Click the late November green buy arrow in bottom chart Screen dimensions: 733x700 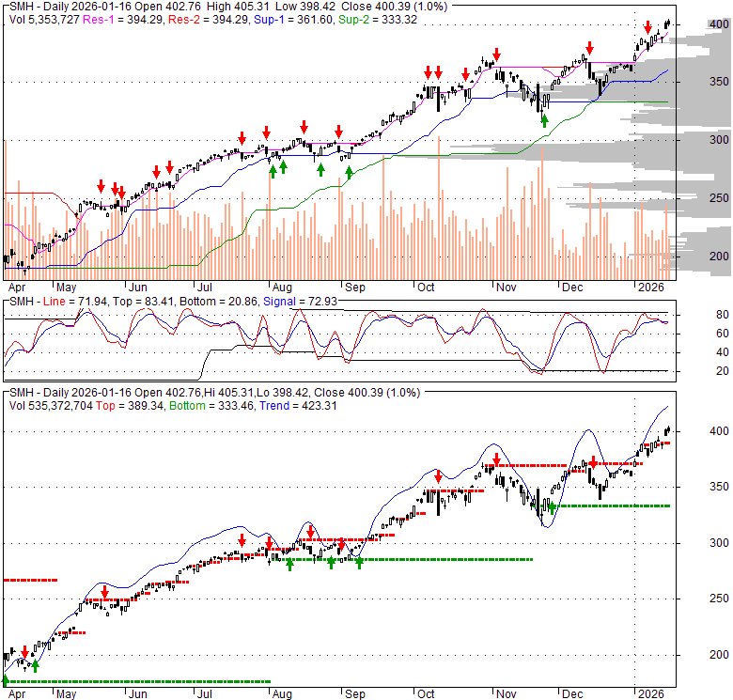[552, 507]
